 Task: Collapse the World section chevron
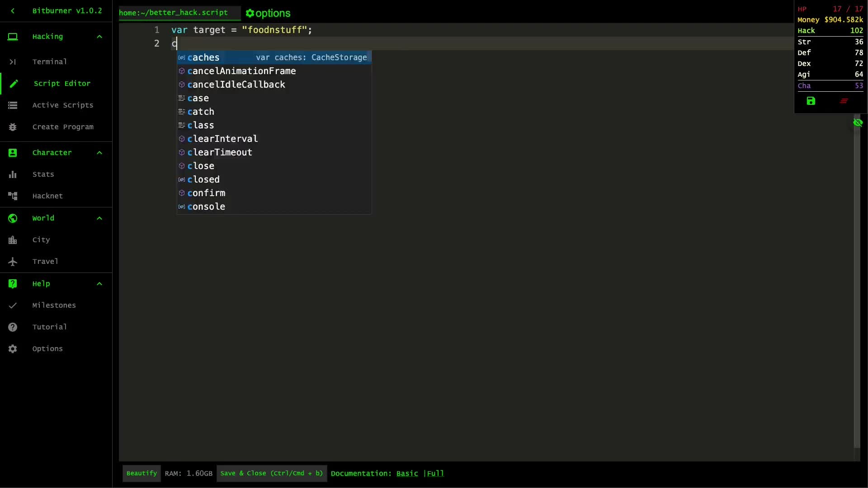(x=99, y=218)
